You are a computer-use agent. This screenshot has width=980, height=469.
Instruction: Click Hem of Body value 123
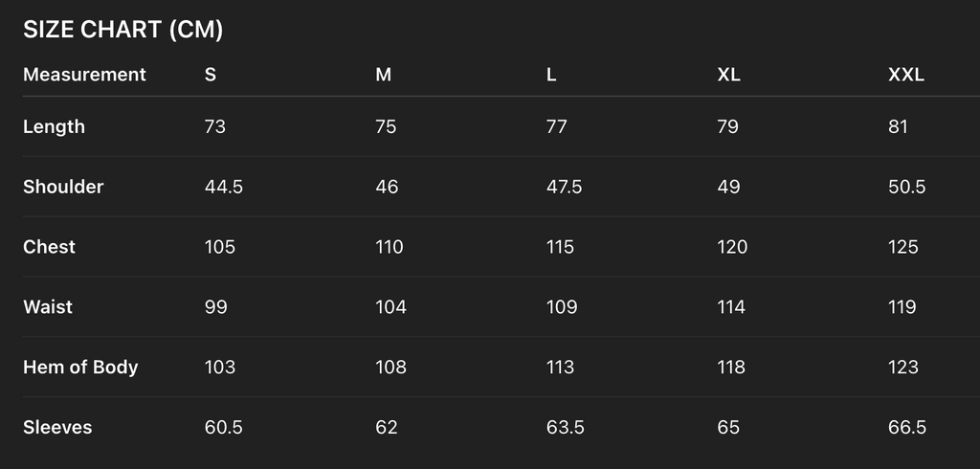[902, 368]
